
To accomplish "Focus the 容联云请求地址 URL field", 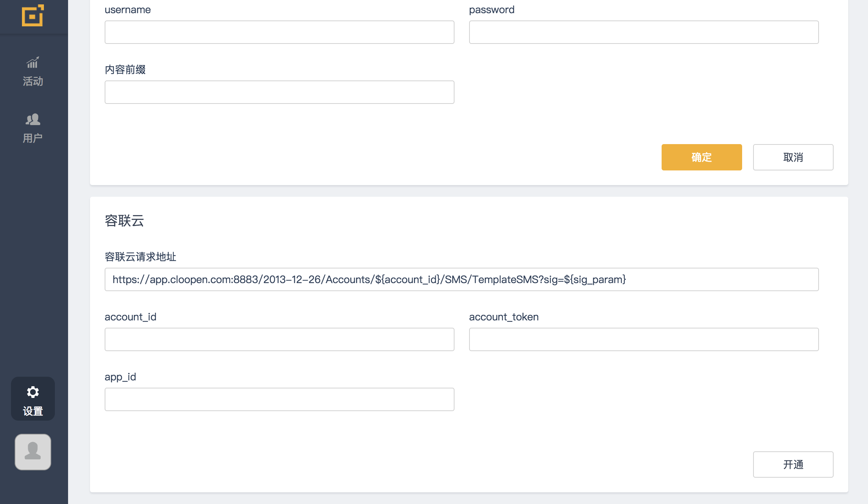I will point(461,279).
